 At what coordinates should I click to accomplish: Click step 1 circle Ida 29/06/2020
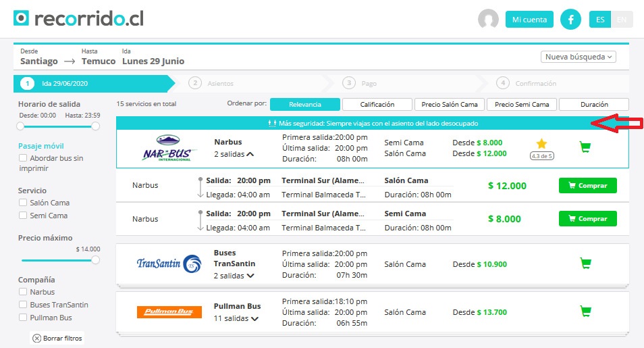[27, 84]
